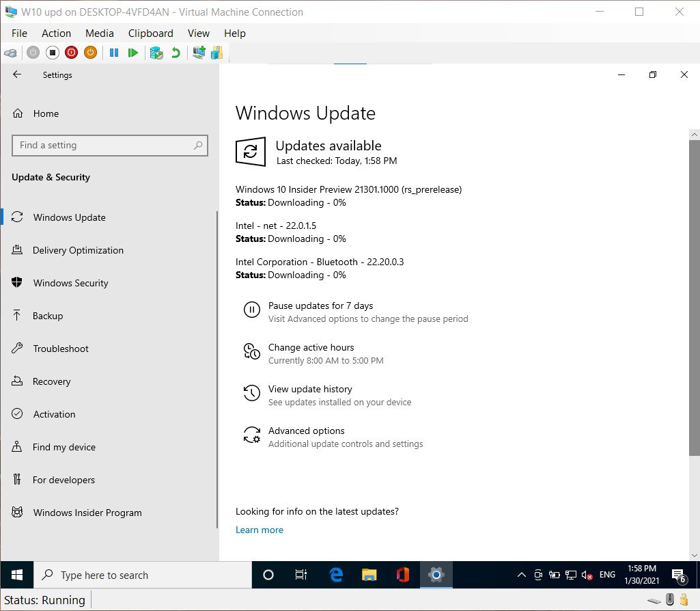The image size is (700, 611).
Task: Open Office app from taskbar
Action: (403, 575)
